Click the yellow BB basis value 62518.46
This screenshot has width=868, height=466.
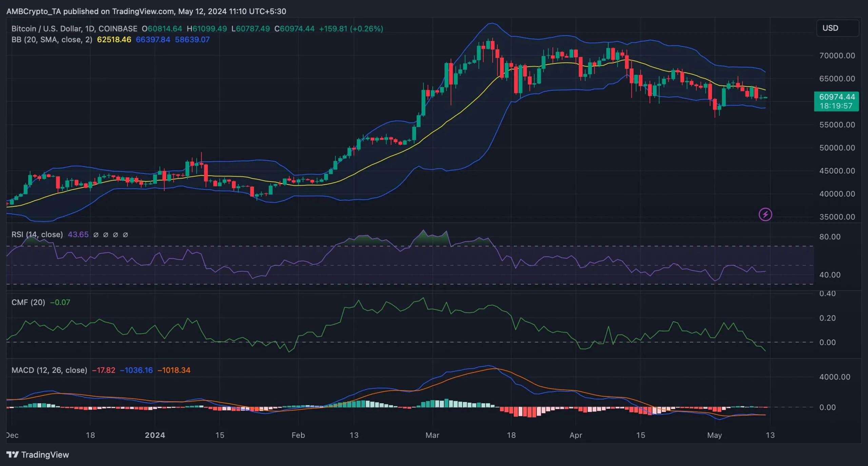click(x=114, y=40)
